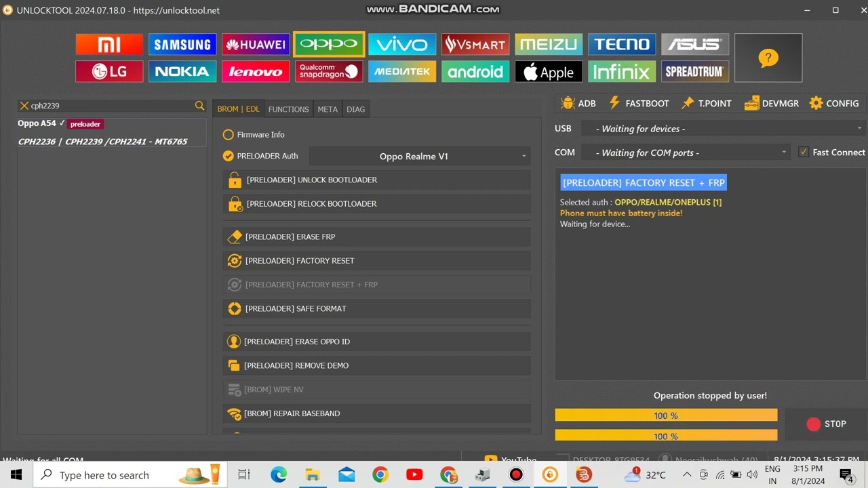868x488 pixels.
Task: Open the Huawei brand tile
Action: coord(256,45)
